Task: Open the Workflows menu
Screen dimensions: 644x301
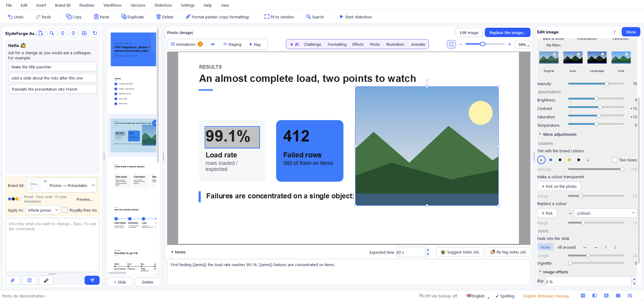Action: pyautogui.click(x=113, y=5)
